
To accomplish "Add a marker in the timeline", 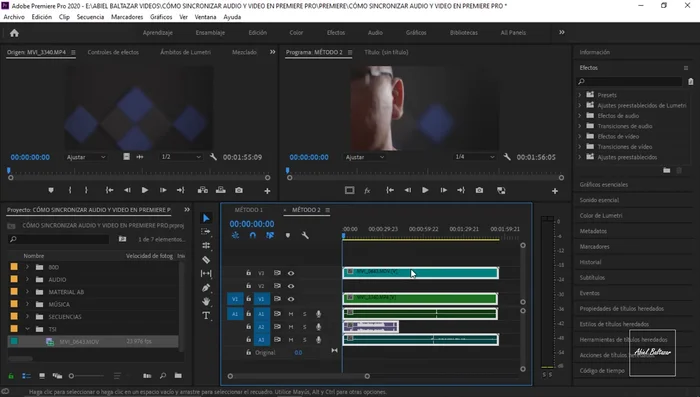I will click(x=288, y=235).
